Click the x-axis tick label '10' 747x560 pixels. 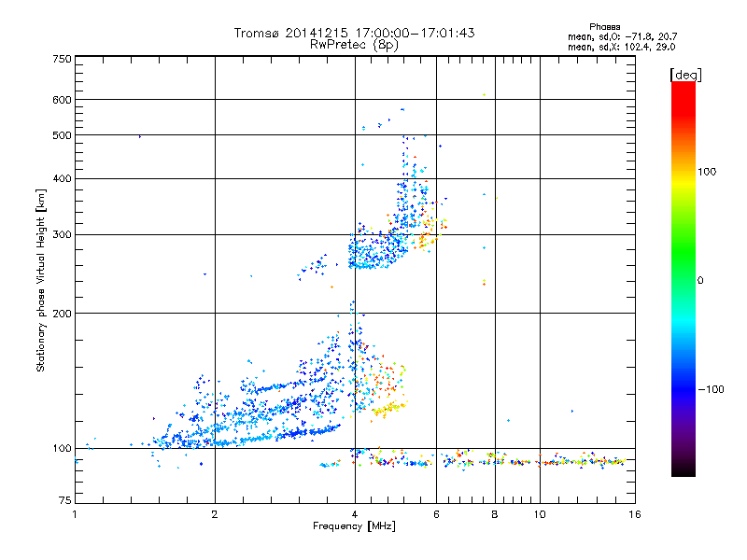540,514
